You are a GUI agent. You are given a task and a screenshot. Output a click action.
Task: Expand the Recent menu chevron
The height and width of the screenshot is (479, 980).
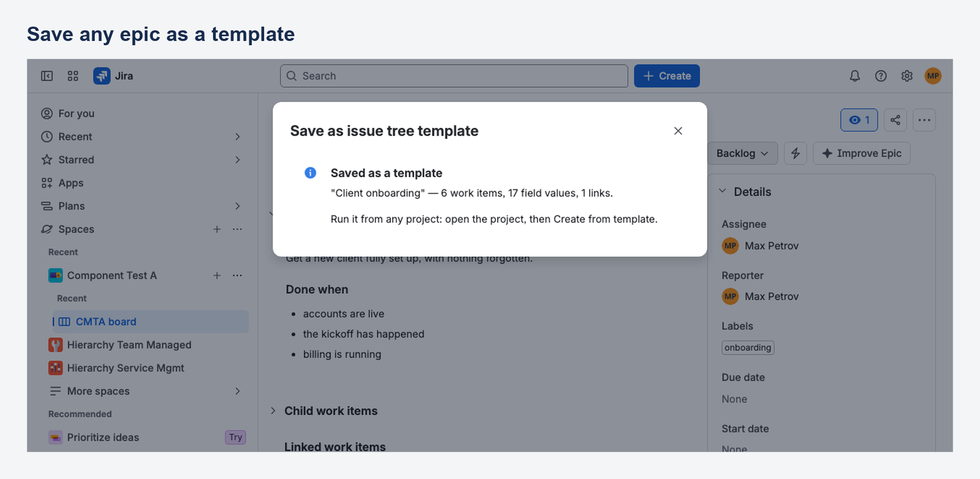pyautogui.click(x=238, y=137)
